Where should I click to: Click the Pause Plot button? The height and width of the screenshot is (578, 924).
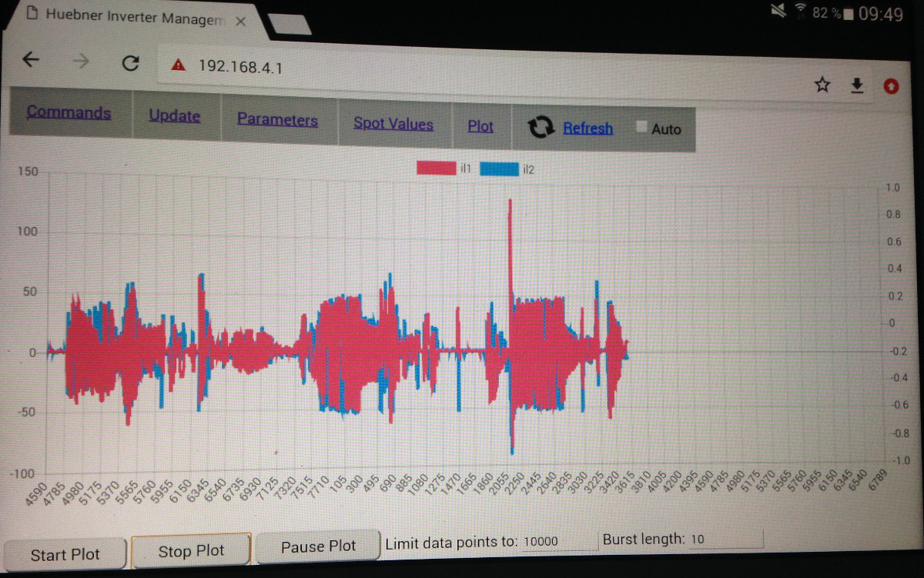(318, 546)
